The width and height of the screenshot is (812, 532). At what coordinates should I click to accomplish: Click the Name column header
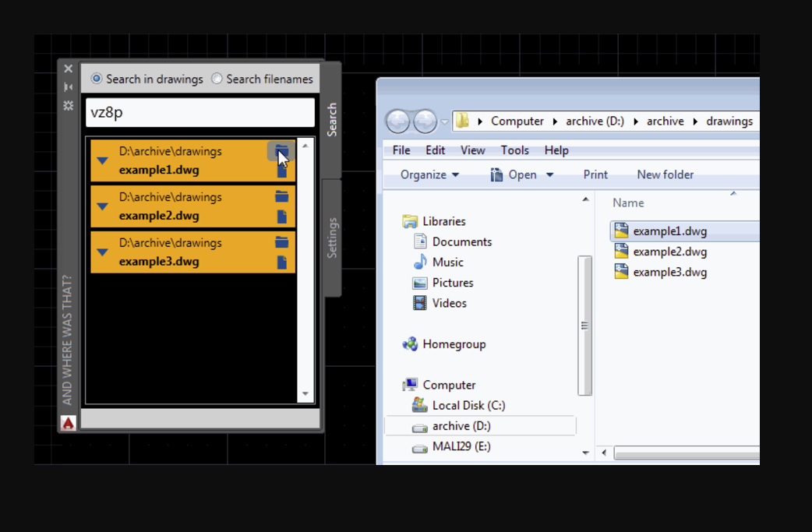point(628,203)
